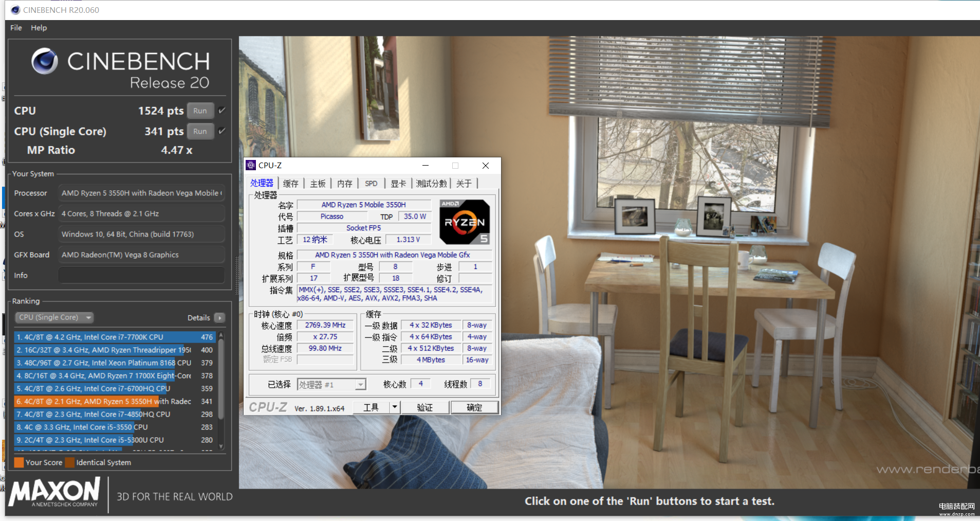Select ranking row AMD Ryzen Threadripper

coord(115,350)
